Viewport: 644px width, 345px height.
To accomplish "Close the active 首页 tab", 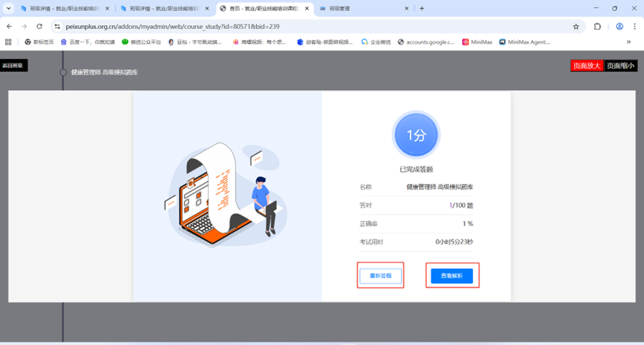I will point(307,9).
